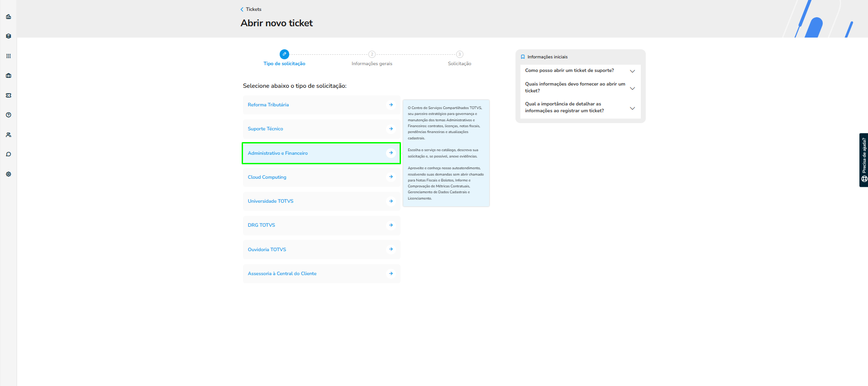Screen dimensions: 868x386
Task: Click the stacked layers sidebar icon
Action: (9, 36)
